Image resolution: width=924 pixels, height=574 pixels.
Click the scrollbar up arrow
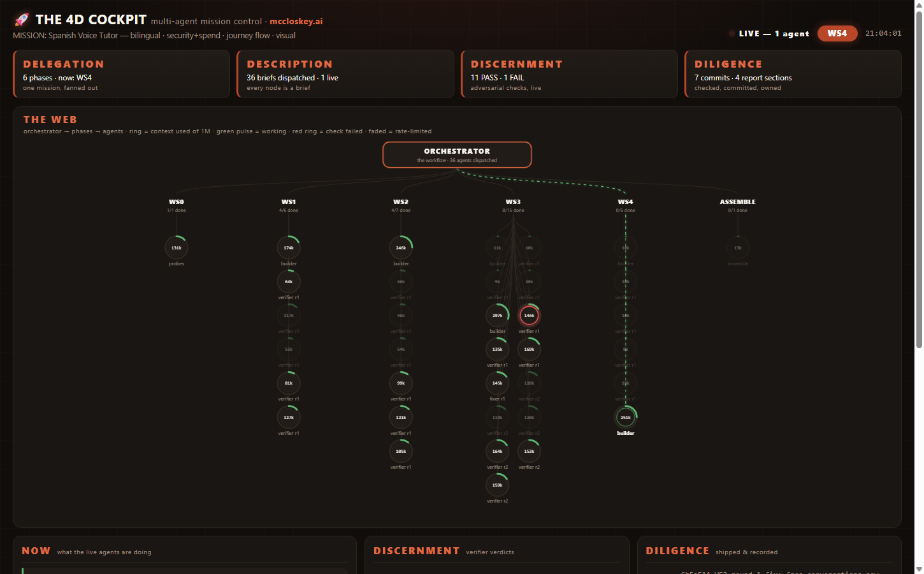tap(919, 5)
